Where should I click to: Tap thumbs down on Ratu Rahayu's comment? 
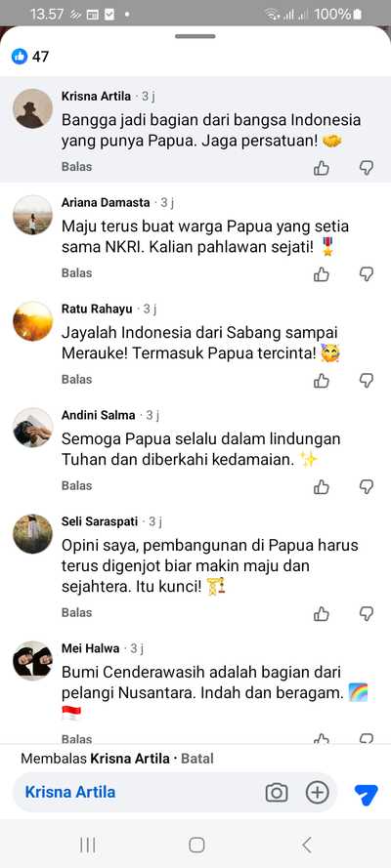click(367, 381)
